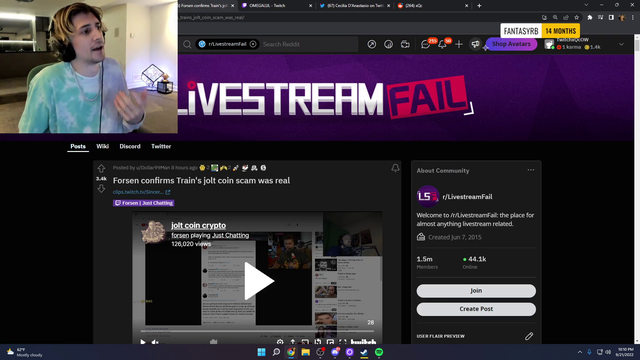Open Windows taskbar search
This screenshot has height=360, width=640.
[x=276, y=352]
